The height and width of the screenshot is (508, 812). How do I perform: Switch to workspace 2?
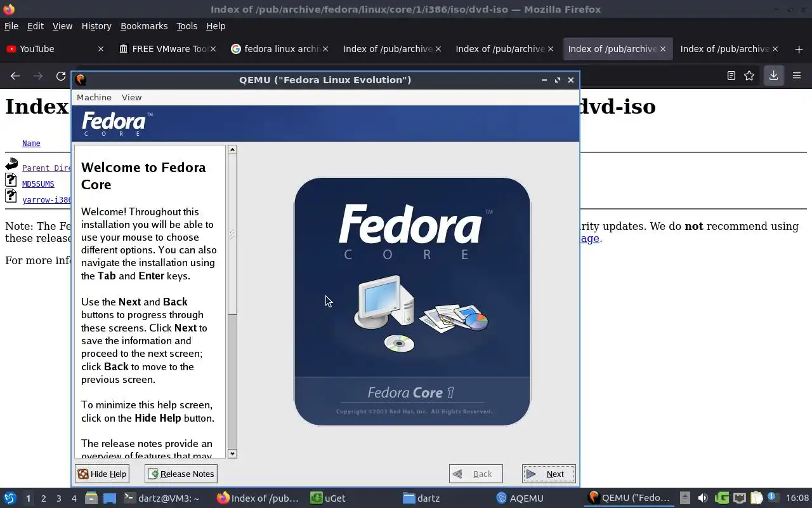pos(43,498)
